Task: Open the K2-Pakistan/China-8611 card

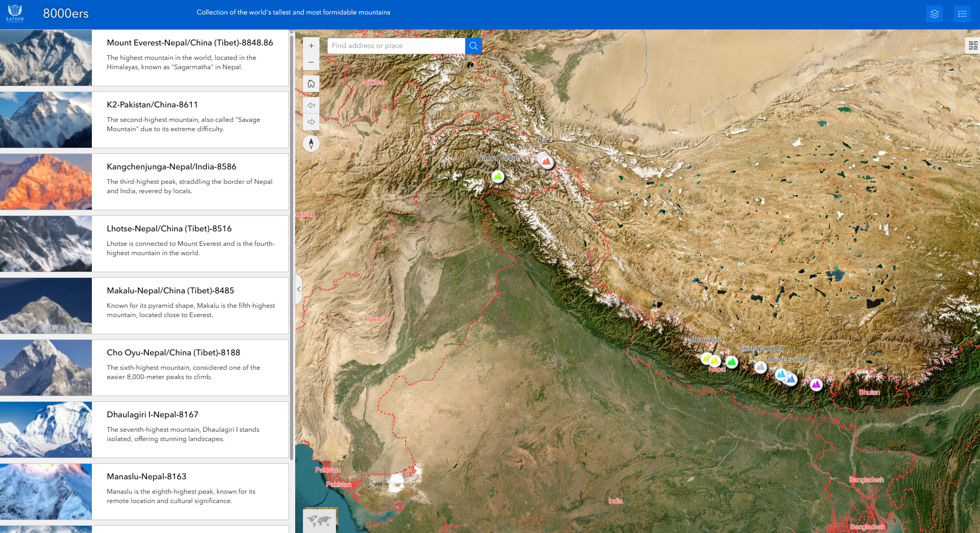Action: [190, 119]
